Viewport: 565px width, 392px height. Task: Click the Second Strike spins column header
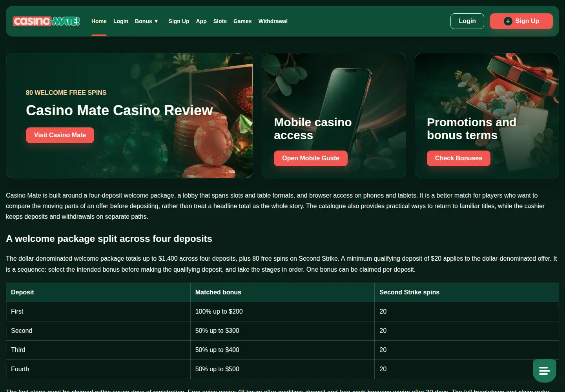pyautogui.click(x=467, y=292)
